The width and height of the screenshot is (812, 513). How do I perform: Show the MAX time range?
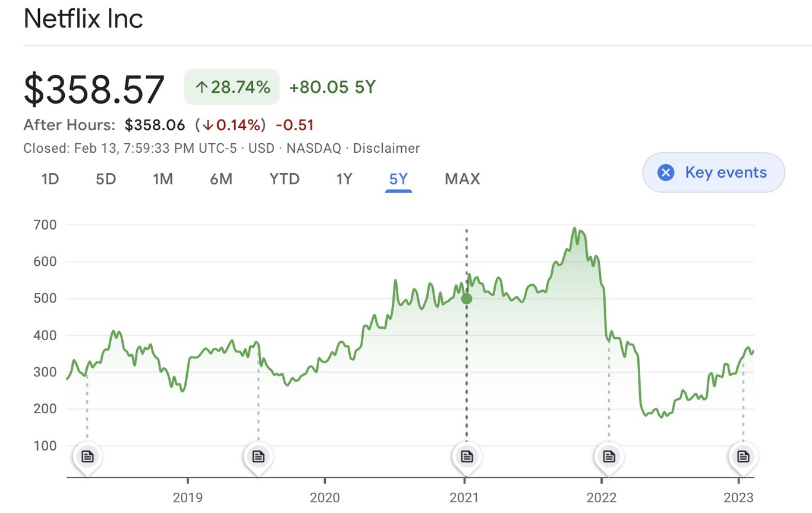(462, 179)
